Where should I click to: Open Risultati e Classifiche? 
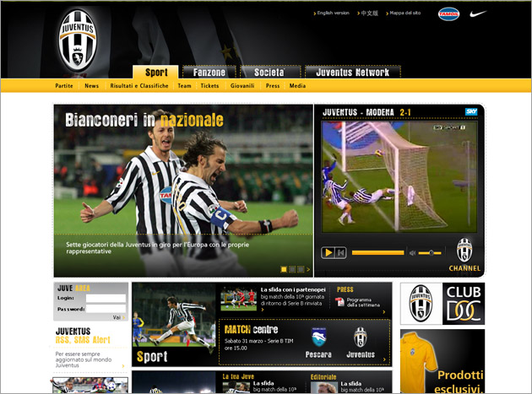pos(139,86)
